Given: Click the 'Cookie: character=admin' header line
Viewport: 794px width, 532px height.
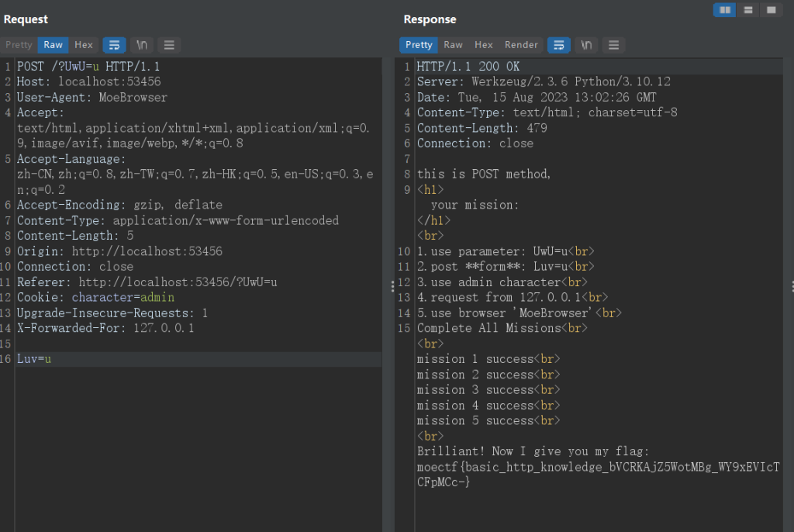Looking at the screenshot, I should click(x=95, y=298).
